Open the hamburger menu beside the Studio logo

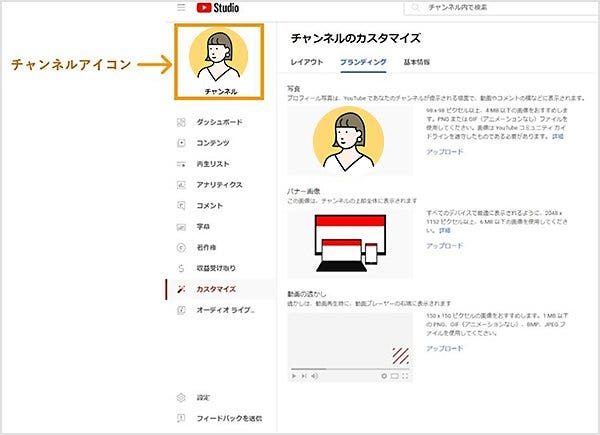point(181,7)
